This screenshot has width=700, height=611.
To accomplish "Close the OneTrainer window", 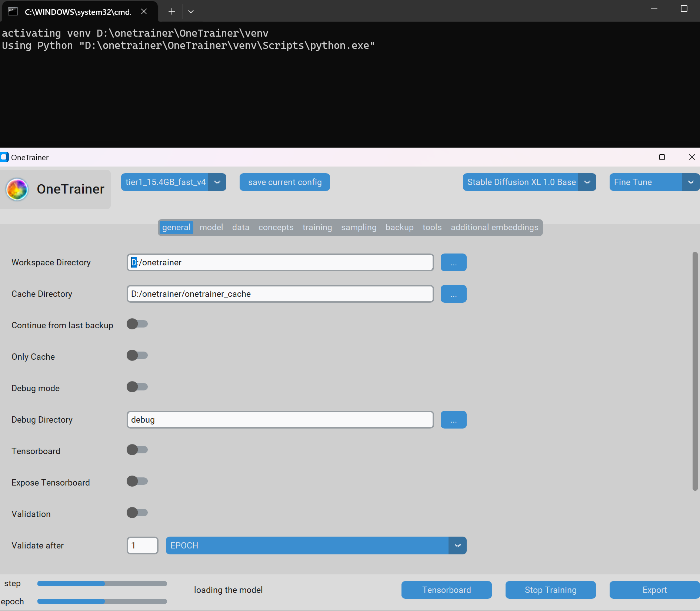I will coord(692,157).
